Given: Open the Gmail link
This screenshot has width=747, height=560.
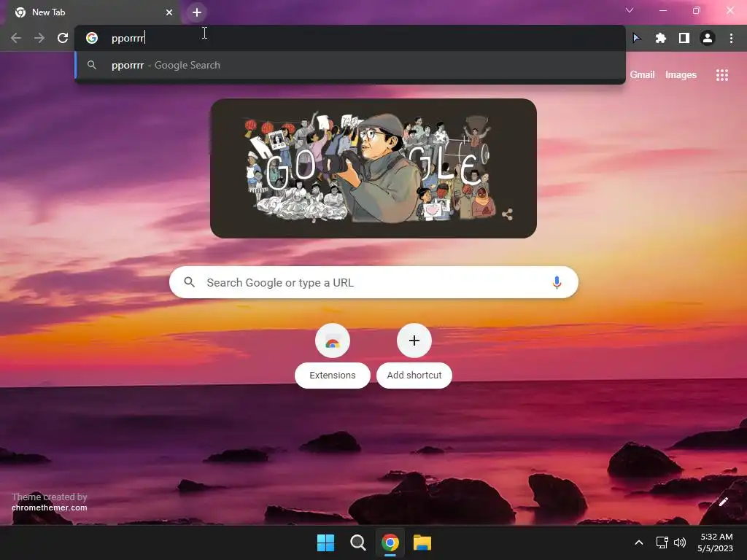Looking at the screenshot, I should (x=642, y=75).
